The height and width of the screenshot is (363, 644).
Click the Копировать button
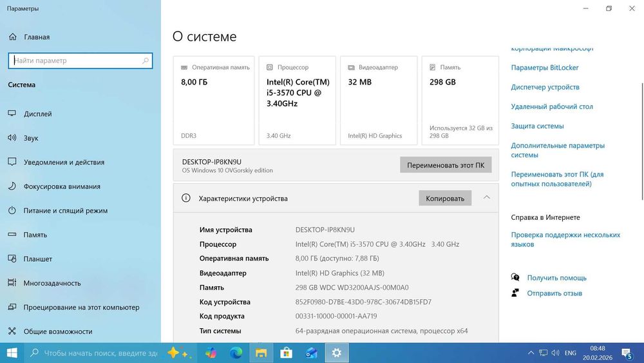445,198
